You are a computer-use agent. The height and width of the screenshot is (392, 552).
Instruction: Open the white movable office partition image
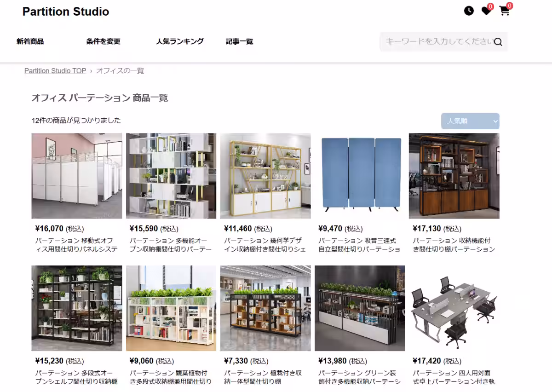pos(77,176)
